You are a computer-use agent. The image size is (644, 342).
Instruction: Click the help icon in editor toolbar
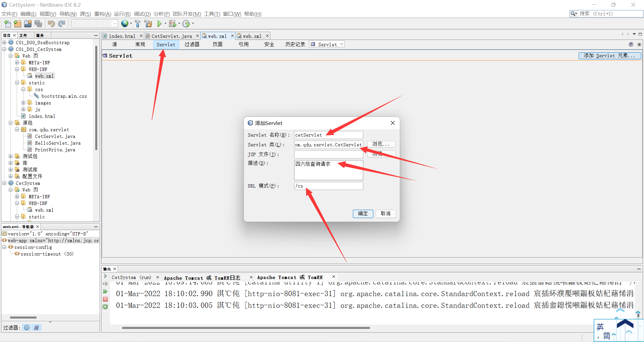click(631, 44)
